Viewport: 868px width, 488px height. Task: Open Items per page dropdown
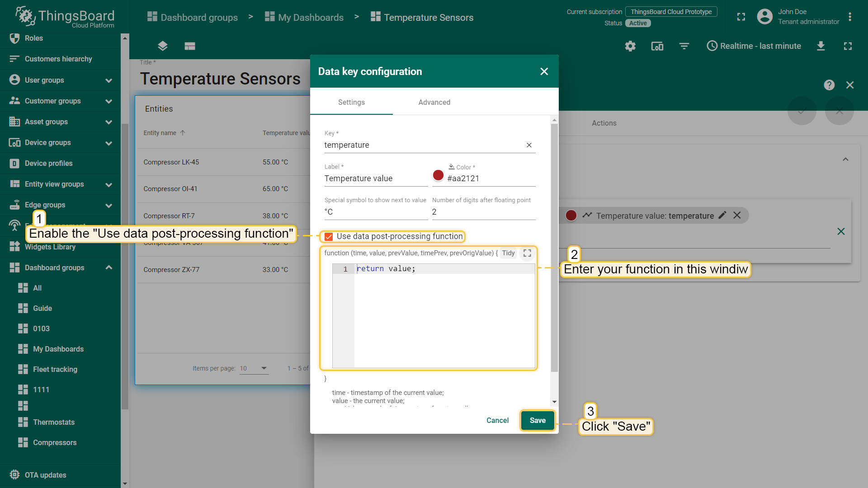tap(254, 368)
